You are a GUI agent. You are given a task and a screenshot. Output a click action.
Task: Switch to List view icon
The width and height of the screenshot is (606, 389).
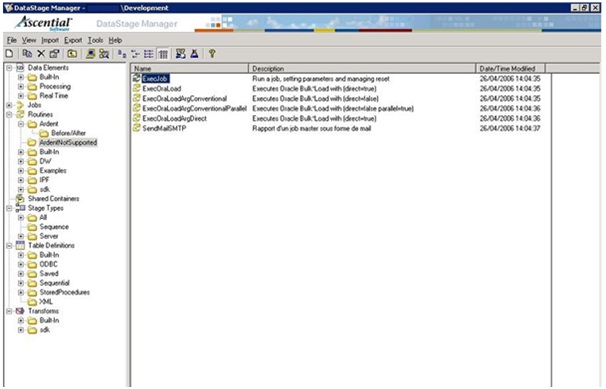click(x=149, y=54)
